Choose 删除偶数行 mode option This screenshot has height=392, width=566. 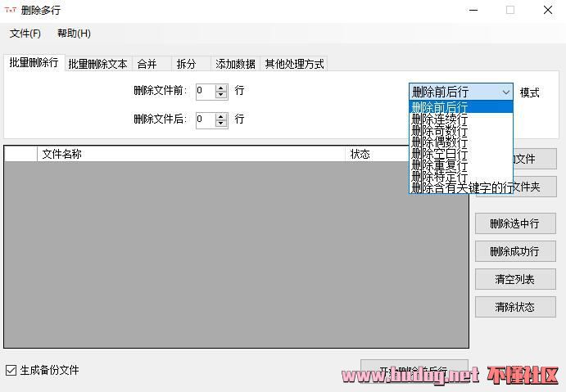click(461, 142)
